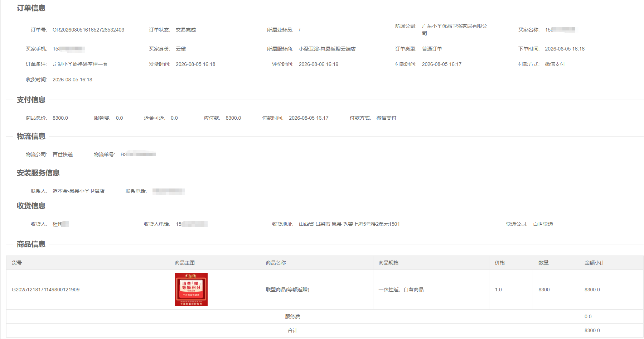This screenshot has height=339, width=644.
Task: Click logistics company 百世快递 in 物流信息
Action: point(63,154)
